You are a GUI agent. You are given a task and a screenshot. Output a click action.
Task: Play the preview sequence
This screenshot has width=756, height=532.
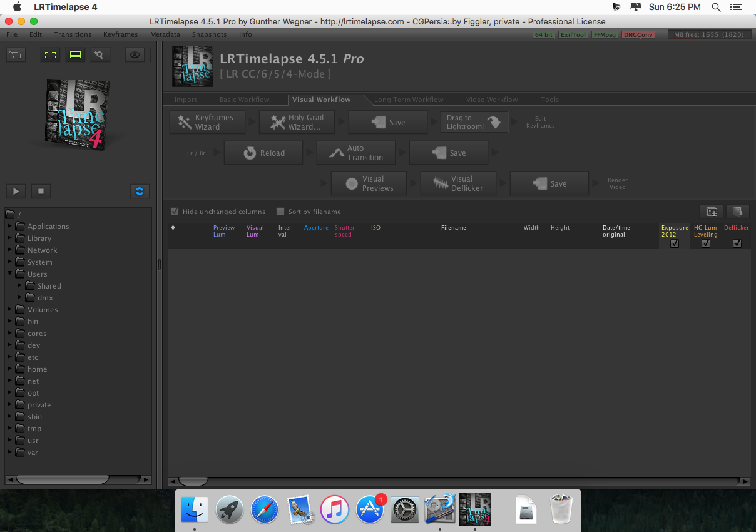(16, 191)
